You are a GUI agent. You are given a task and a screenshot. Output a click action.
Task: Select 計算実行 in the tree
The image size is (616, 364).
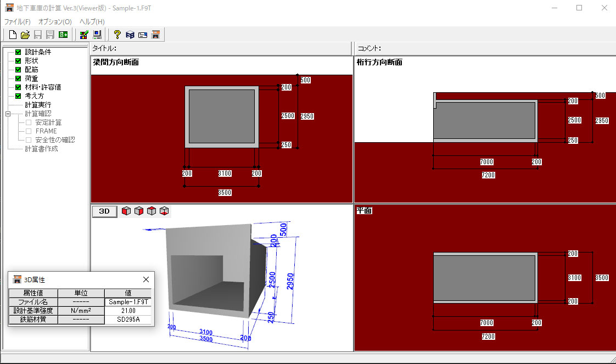pyautogui.click(x=37, y=105)
